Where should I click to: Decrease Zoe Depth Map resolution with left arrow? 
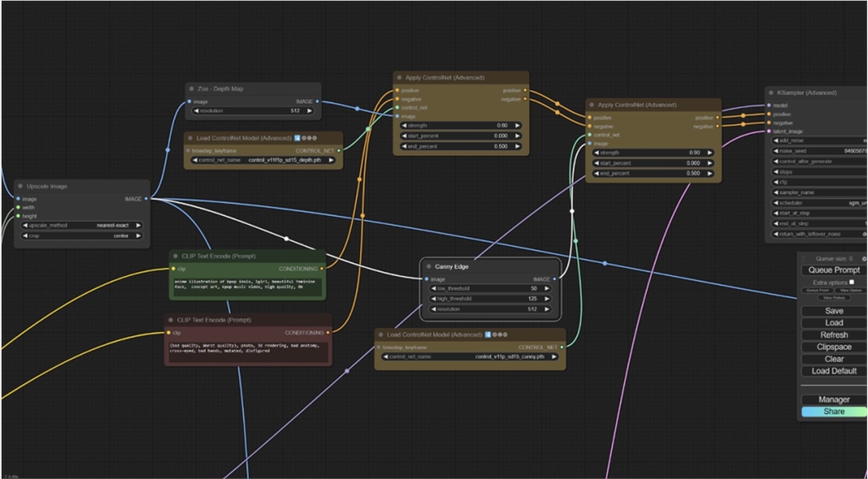pyautogui.click(x=196, y=111)
